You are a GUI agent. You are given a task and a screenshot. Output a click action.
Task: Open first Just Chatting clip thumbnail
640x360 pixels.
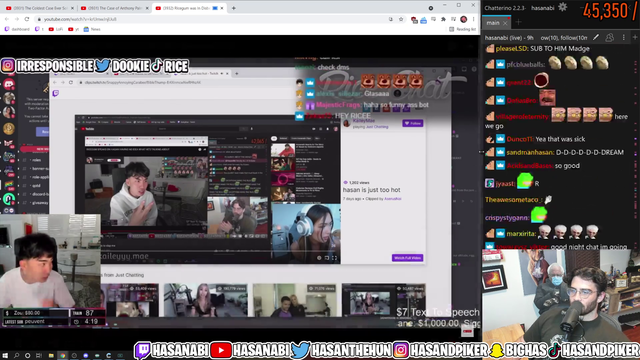coord(129,300)
